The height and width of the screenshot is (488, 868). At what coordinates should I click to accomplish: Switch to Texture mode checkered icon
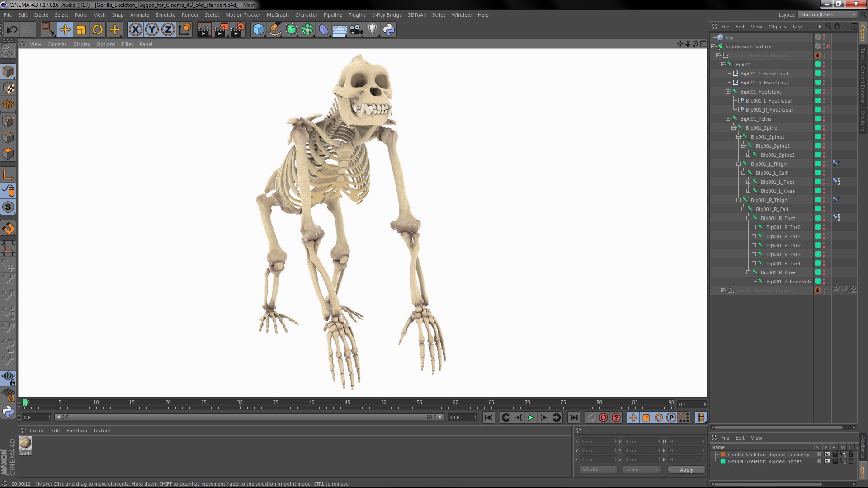tap(8, 88)
